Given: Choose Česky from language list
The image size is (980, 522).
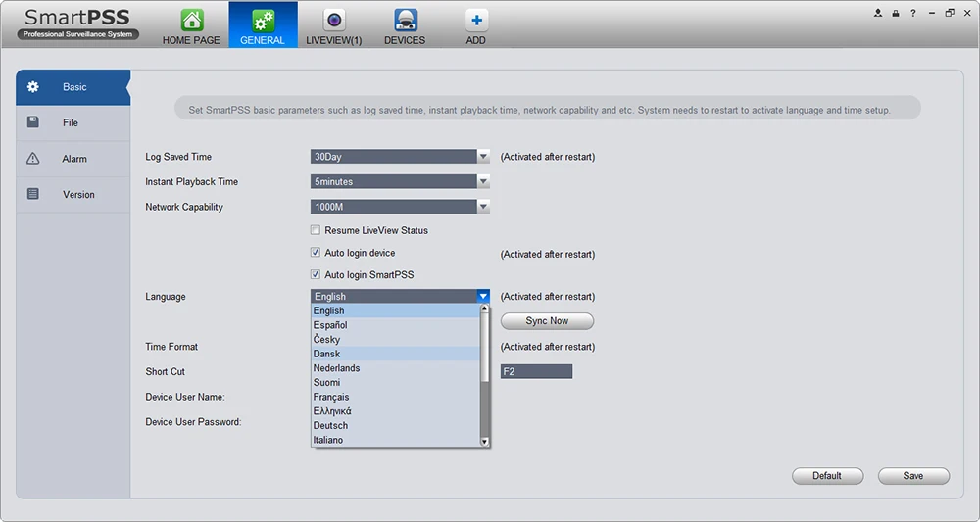Looking at the screenshot, I should click(396, 339).
